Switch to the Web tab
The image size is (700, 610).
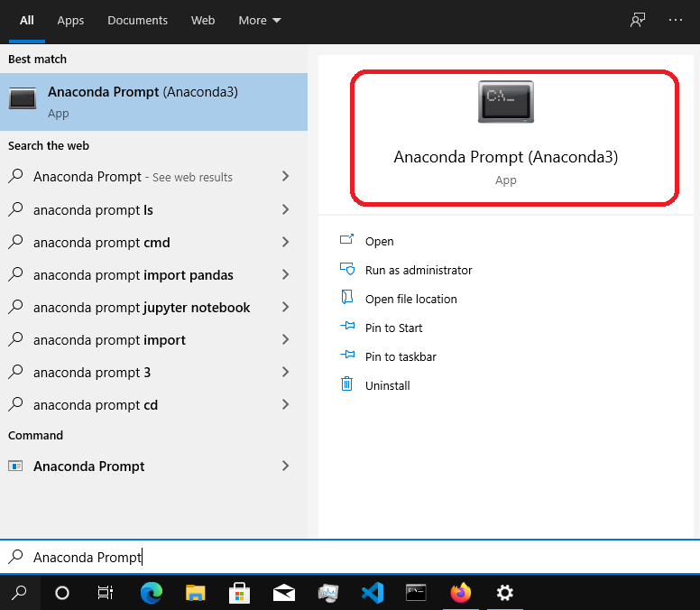pyautogui.click(x=203, y=21)
